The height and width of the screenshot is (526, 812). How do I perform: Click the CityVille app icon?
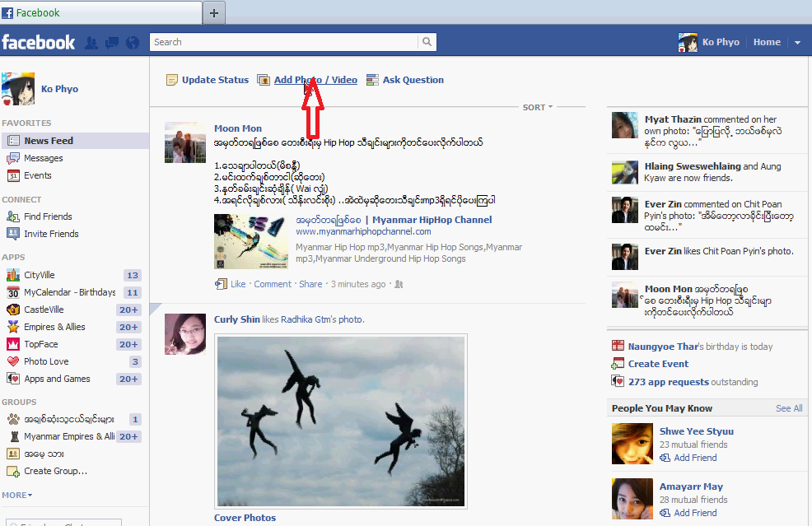[x=13, y=275]
